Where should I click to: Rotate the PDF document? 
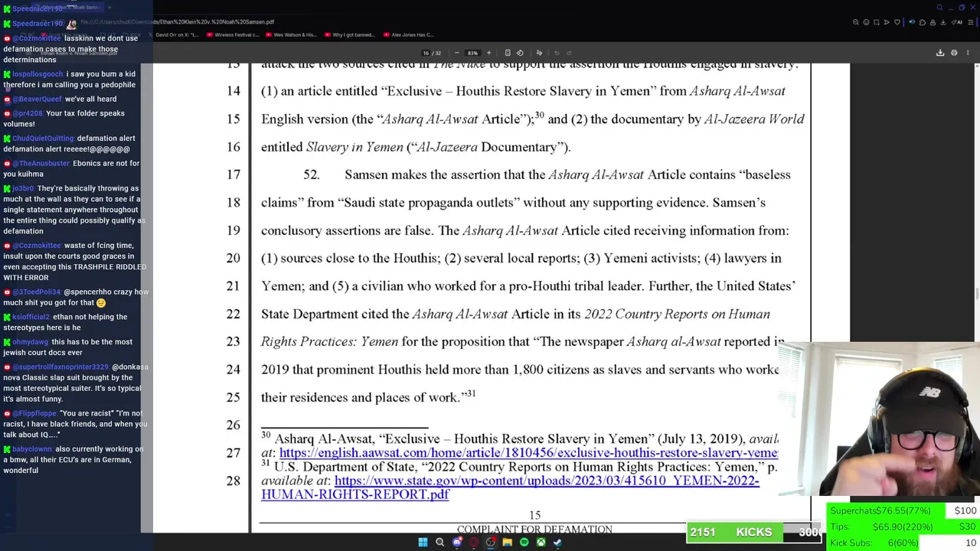pos(520,53)
